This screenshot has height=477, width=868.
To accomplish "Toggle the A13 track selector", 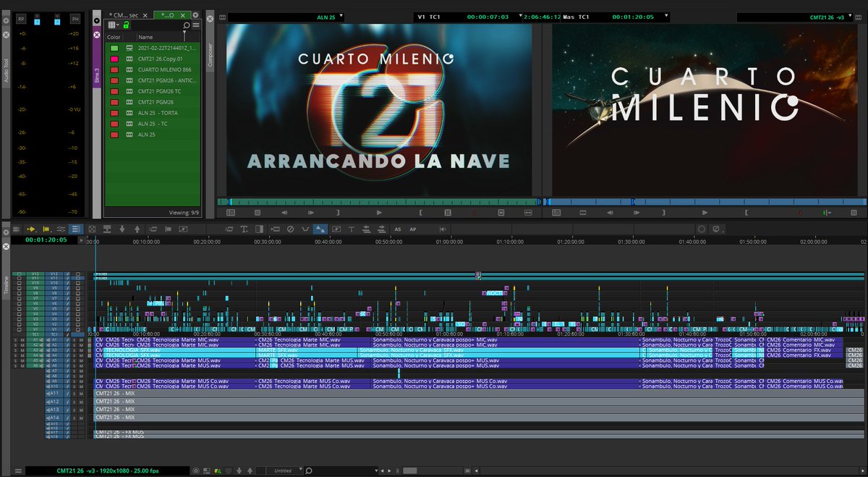I will (x=54, y=410).
